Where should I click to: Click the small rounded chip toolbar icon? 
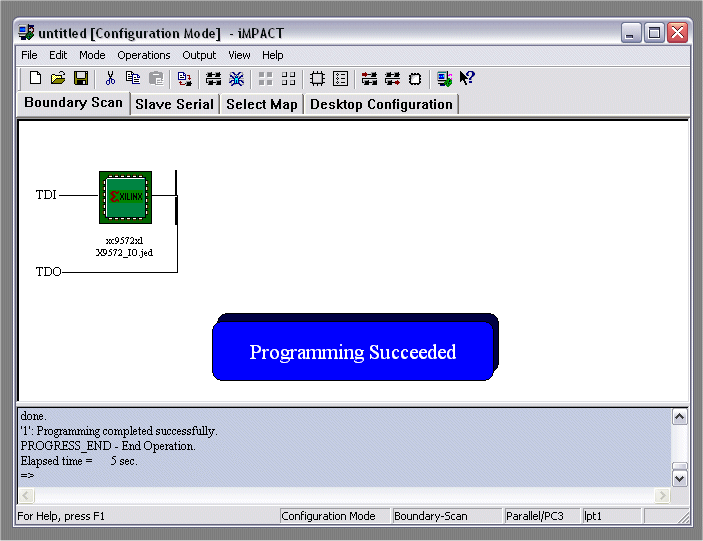[x=415, y=79]
